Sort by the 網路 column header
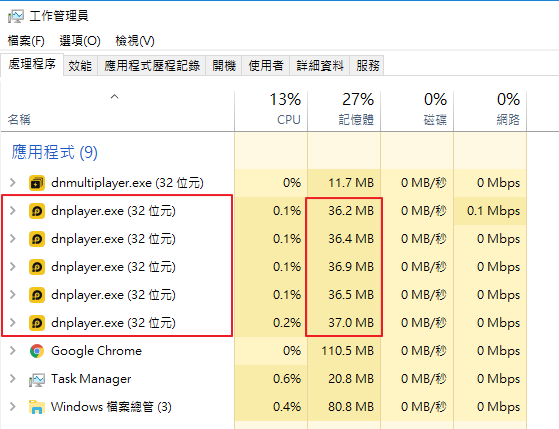This screenshot has height=429, width=559. (490, 111)
